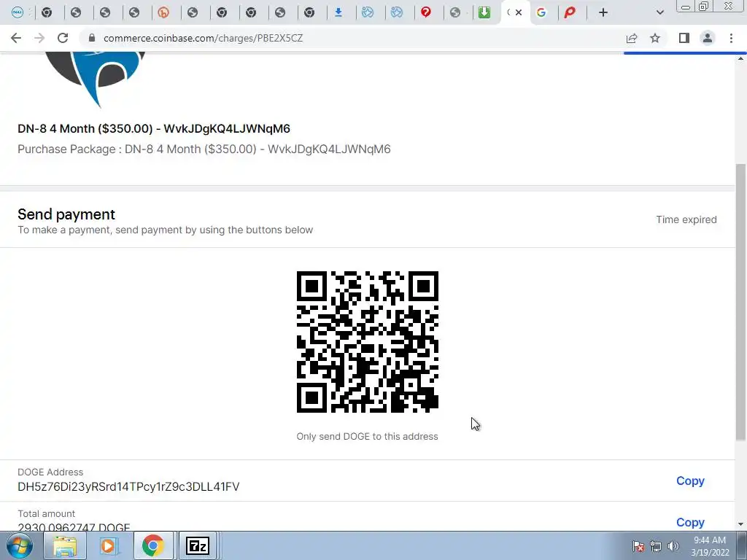
Task: Switch to the Dell tab
Action: [x=18, y=13]
